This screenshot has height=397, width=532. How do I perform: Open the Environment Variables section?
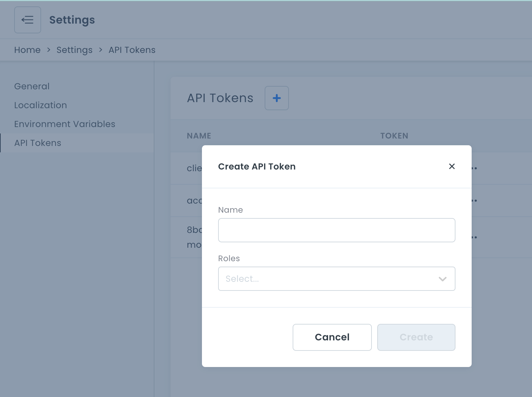(65, 124)
